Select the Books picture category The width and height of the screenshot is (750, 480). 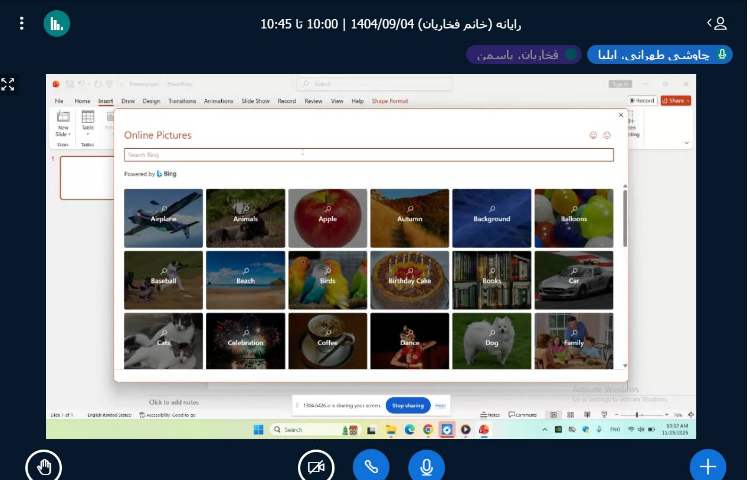tap(492, 280)
